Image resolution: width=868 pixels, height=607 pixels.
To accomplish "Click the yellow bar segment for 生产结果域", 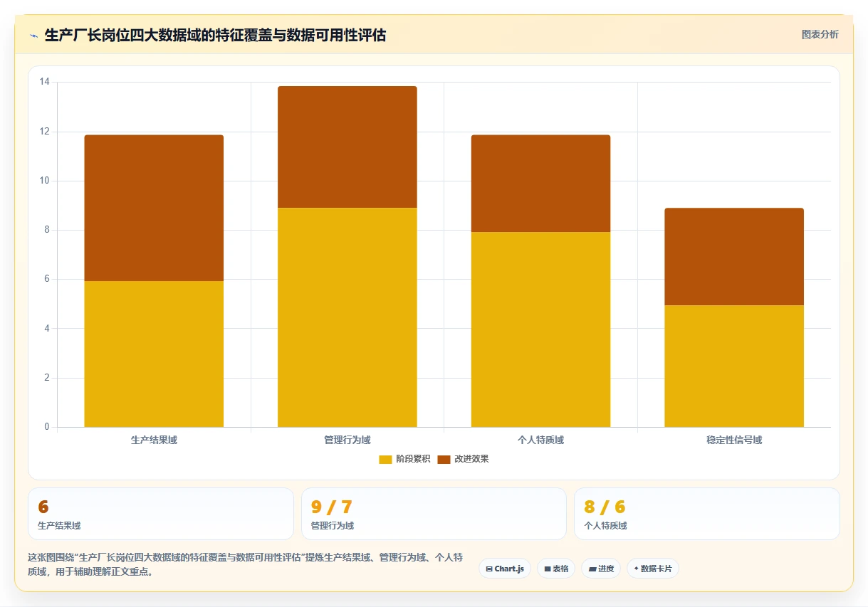I will pos(154,354).
